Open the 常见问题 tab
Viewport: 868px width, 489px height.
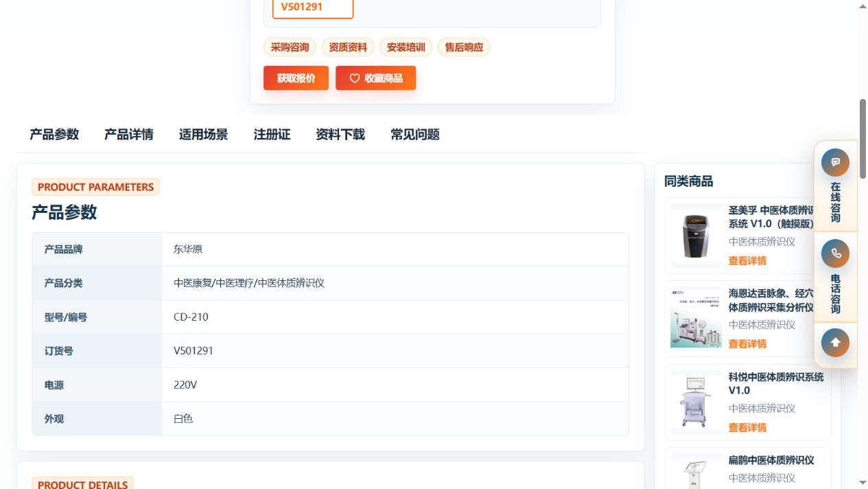click(415, 135)
